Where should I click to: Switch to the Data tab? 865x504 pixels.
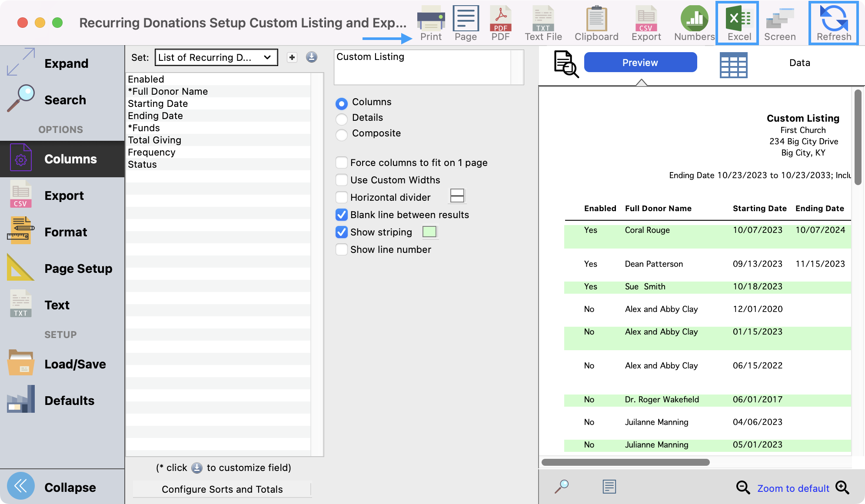click(799, 63)
